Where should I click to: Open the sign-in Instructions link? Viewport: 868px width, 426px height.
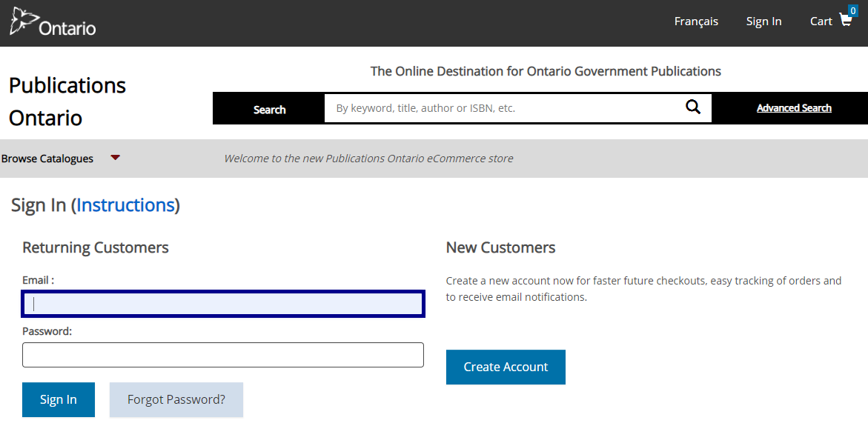[125, 205]
